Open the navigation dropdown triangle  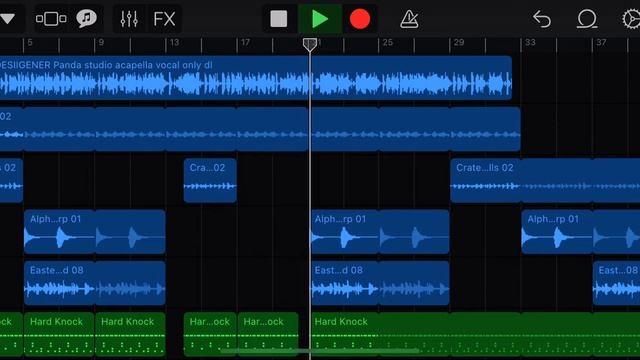pos(7,19)
